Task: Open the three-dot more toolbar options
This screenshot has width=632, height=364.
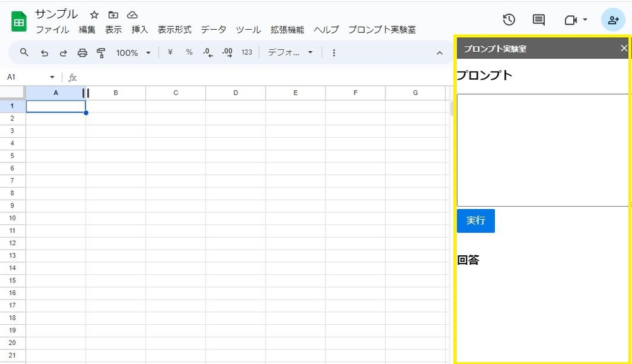Action: 334,53
